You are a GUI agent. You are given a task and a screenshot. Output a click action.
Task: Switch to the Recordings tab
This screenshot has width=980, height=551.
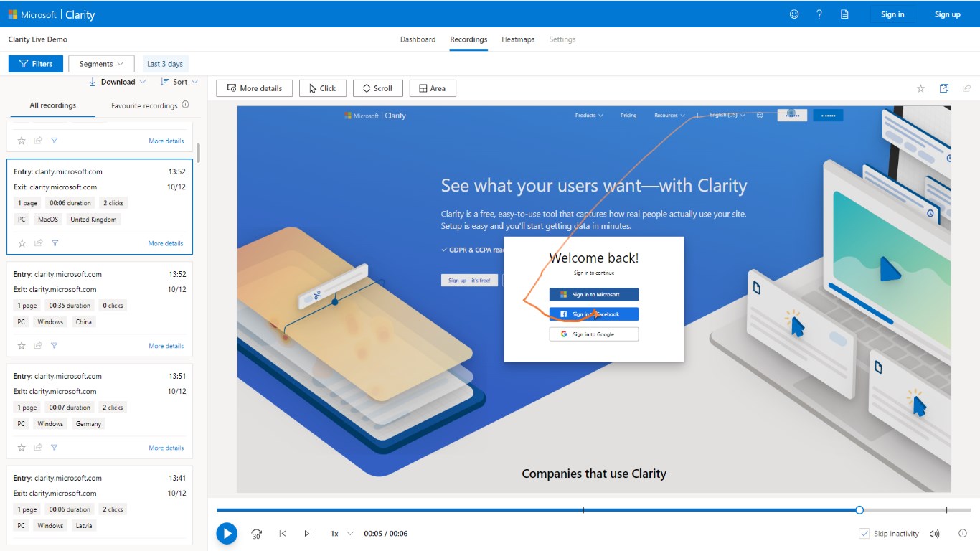[x=468, y=39]
